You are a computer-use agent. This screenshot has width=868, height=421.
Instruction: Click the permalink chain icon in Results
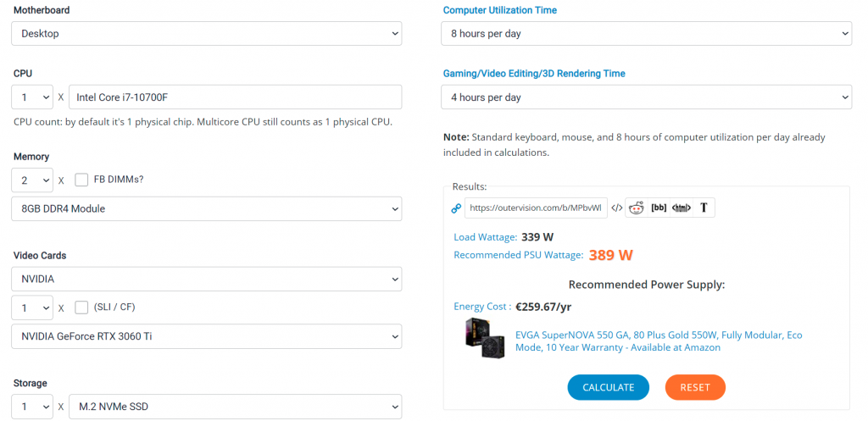(x=456, y=208)
